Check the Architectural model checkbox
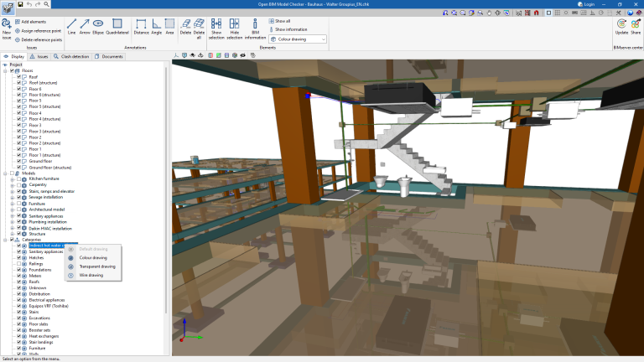This screenshot has width=644, height=362. 18,209
